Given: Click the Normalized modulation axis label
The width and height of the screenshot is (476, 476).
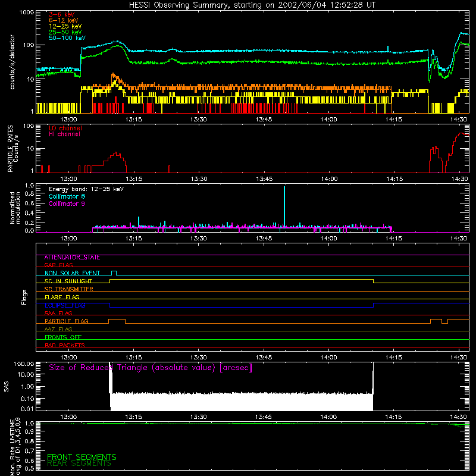Looking at the screenshot, I should [15, 208].
